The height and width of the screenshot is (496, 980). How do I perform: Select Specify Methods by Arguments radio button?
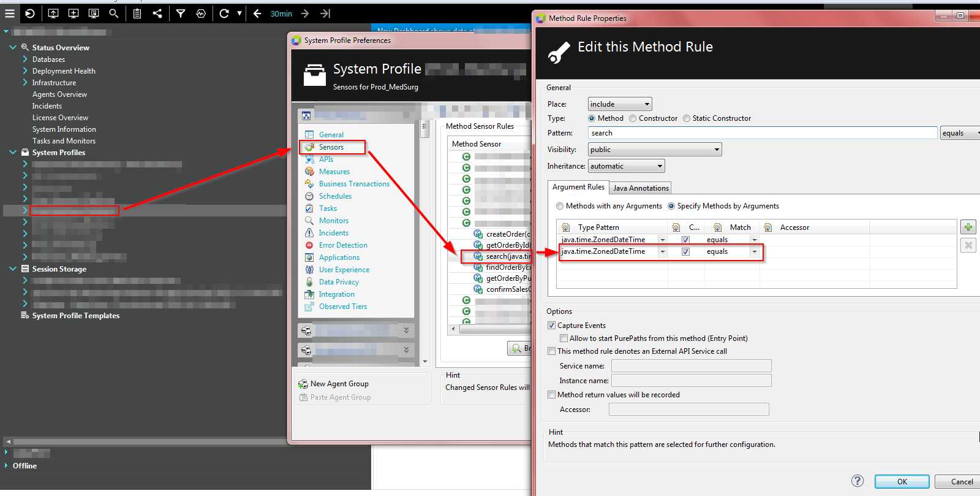(671, 206)
